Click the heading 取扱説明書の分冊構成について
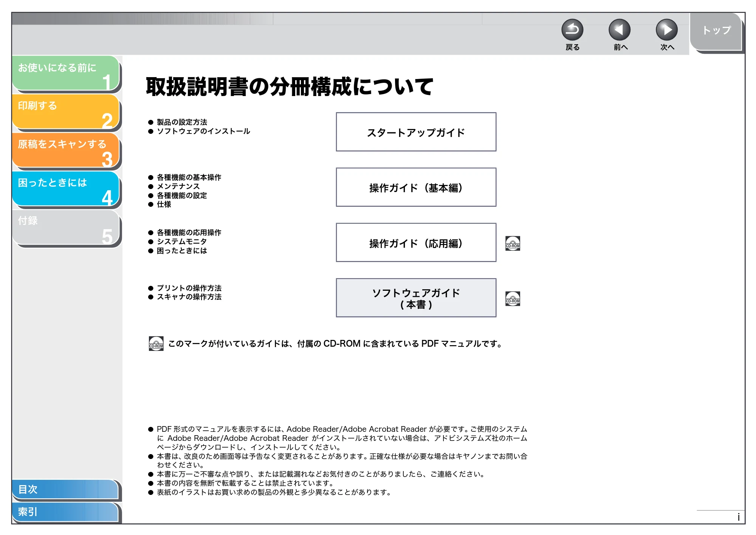This screenshot has height=535, width=756. 289,87
